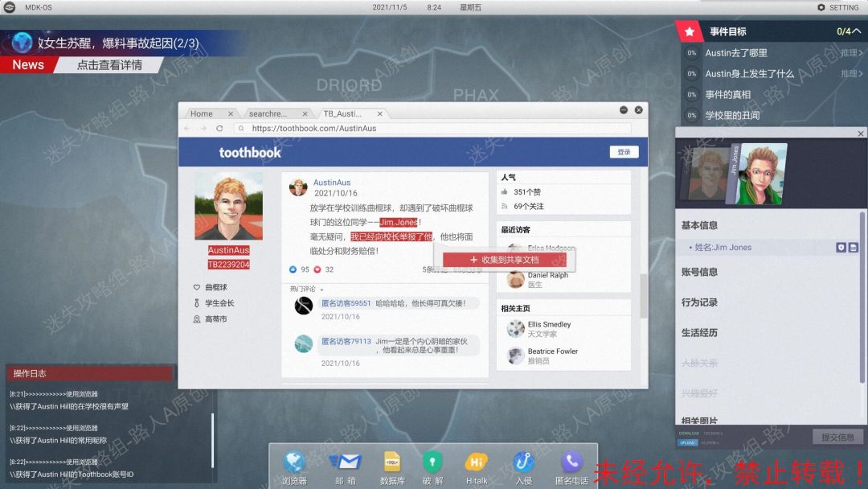Close the Home browser tab
The width and height of the screenshot is (868, 489).
pos(231,113)
